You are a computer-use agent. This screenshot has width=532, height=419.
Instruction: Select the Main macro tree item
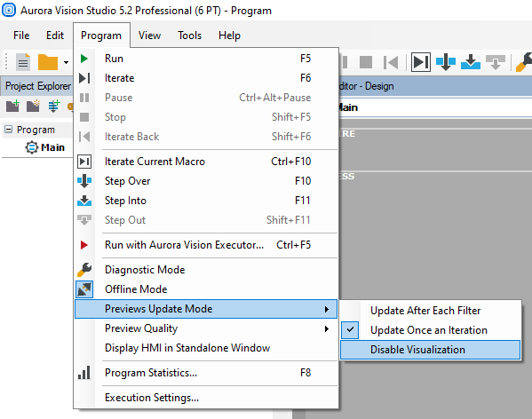coord(52,147)
